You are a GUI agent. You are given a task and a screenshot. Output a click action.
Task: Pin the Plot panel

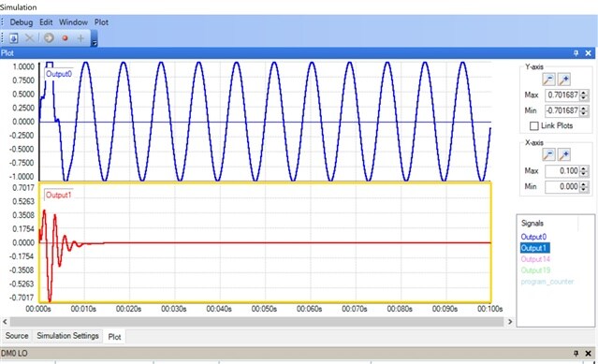click(576, 53)
